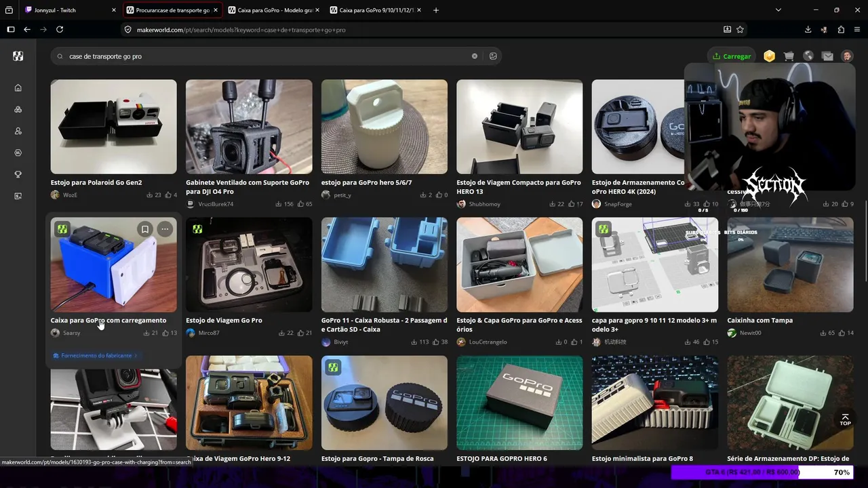Viewport: 868px width, 488px height.
Task: Open the Gabinete Ventilado DJI O4 Pro thumbnail
Action: (249, 127)
